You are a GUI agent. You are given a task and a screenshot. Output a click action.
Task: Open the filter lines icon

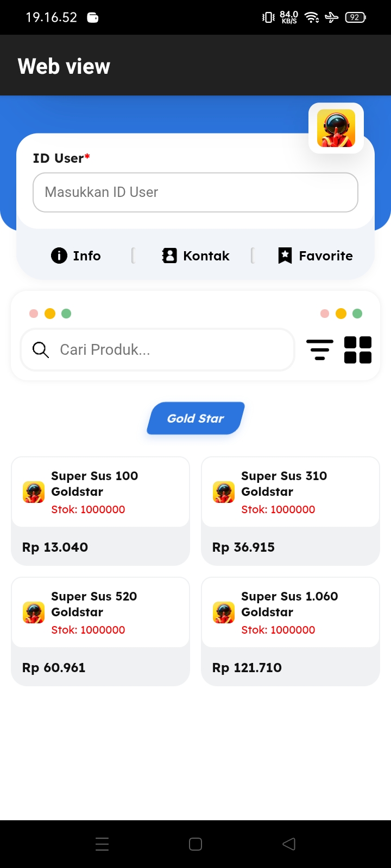click(320, 349)
